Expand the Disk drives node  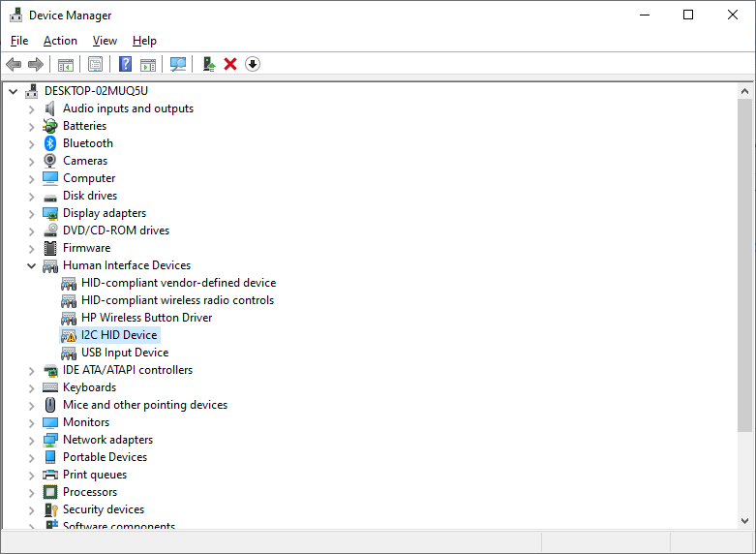[31, 197]
